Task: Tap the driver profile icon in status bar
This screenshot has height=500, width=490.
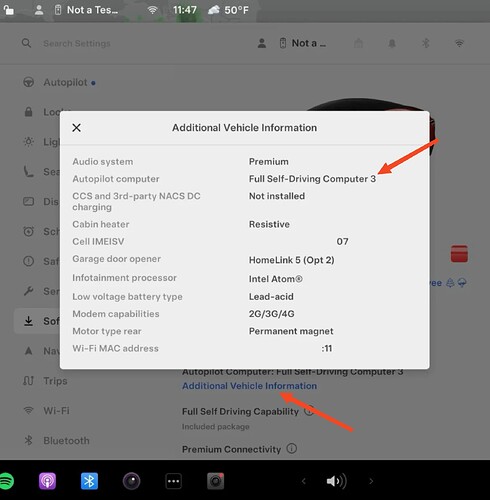Action: (39, 10)
